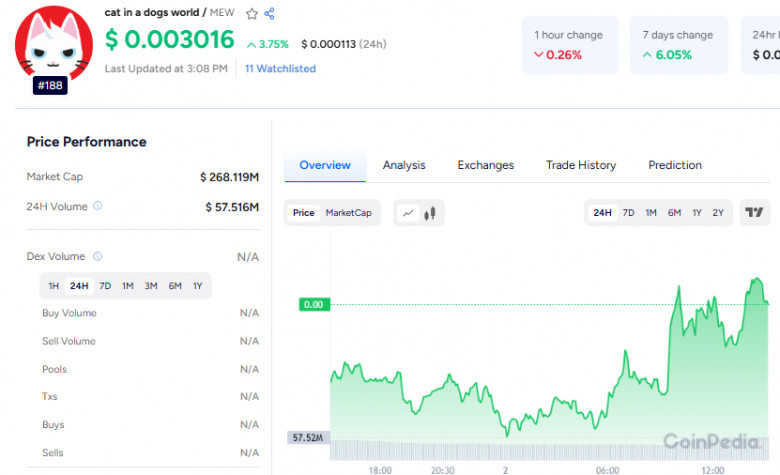Show info for Dex Volume
Screen dimensions: 780x475
pyautogui.click(x=98, y=256)
